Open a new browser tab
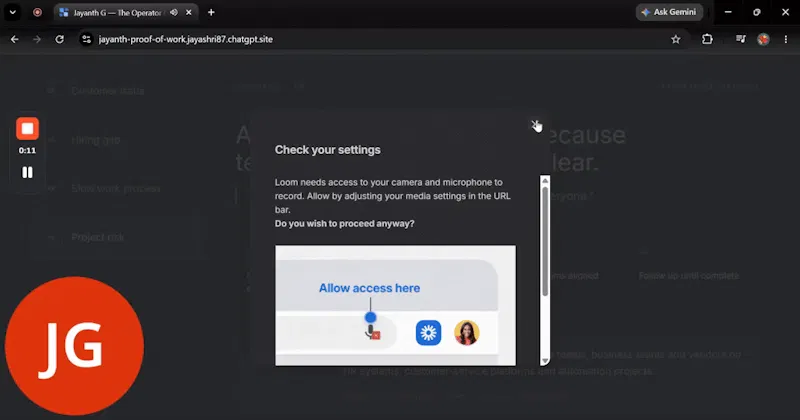Screen dimensions: 800x420 click(211, 12)
